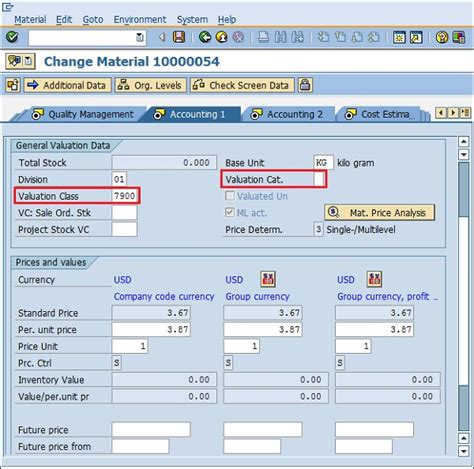Click the Customize Local Layout icon

coord(459,37)
